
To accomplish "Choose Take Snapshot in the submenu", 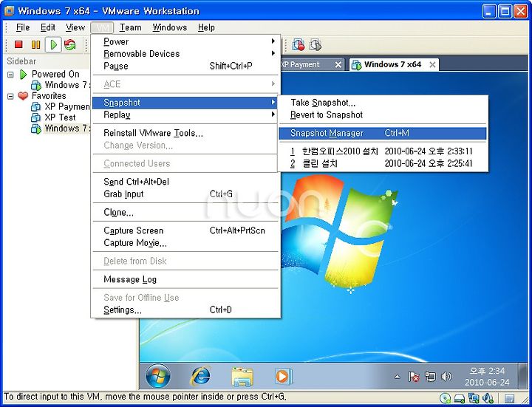I will pyautogui.click(x=383, y=103).
